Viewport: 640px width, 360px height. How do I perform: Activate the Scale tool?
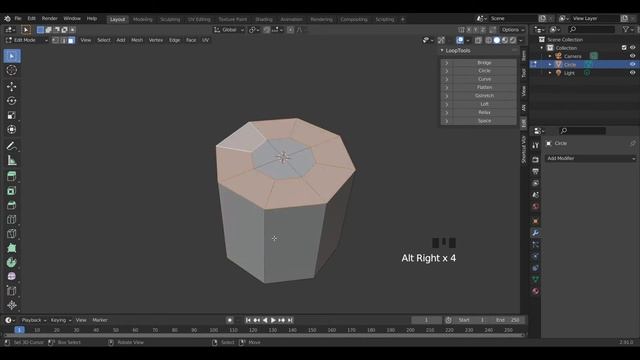[12, 115]
